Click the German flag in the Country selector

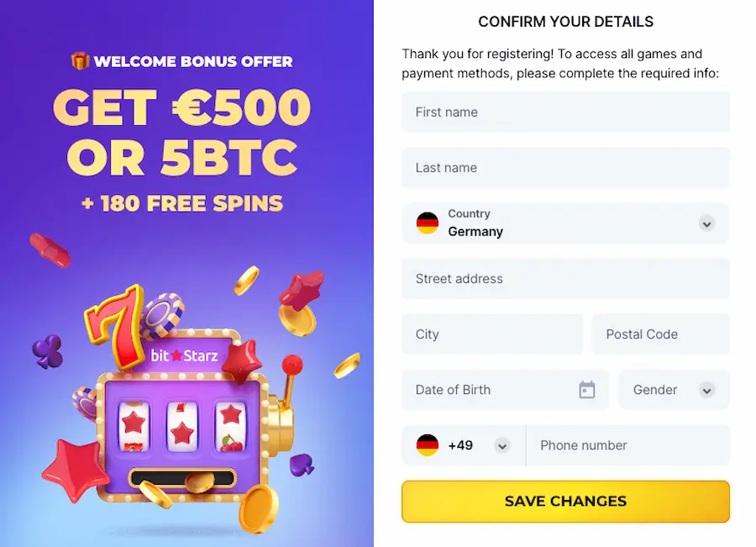428,224
